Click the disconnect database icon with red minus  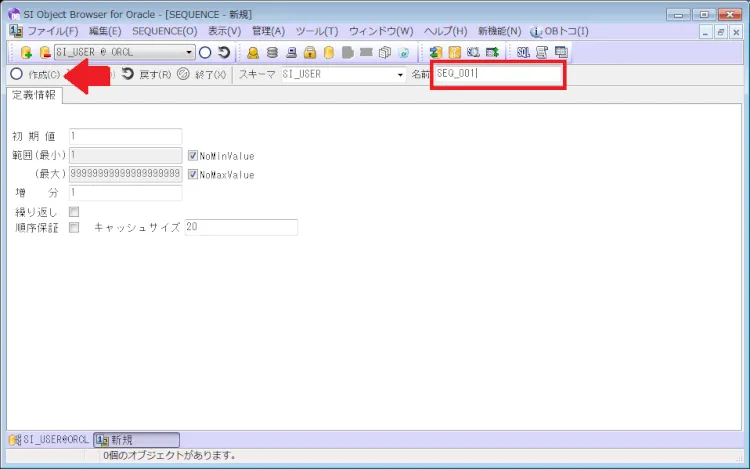pyautogui.click(x=45, y=52)
